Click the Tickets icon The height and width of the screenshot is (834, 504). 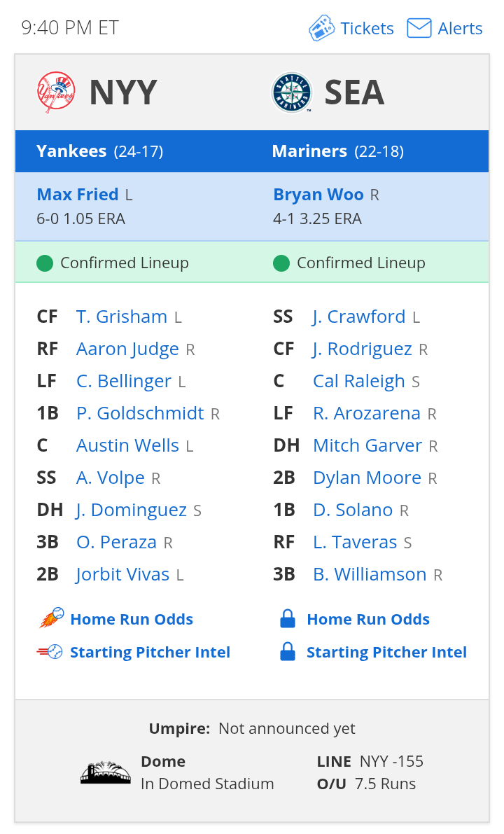321,28
